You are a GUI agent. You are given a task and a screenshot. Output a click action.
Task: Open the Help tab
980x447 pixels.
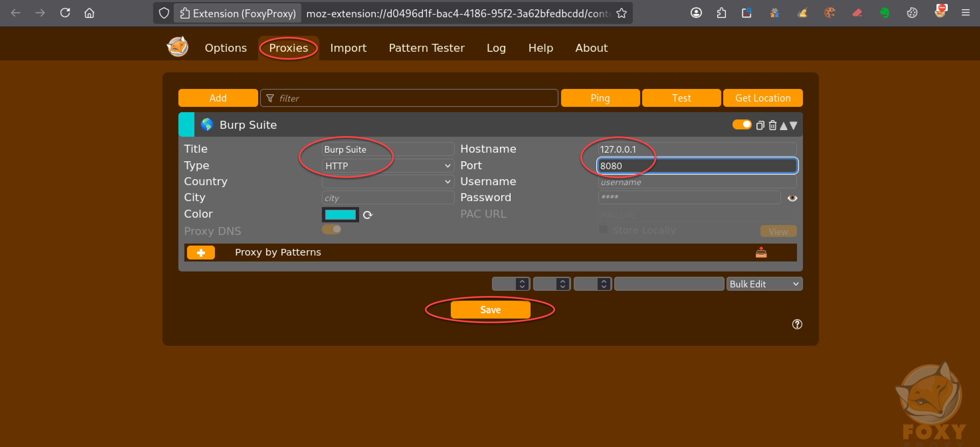pos(540,48)
